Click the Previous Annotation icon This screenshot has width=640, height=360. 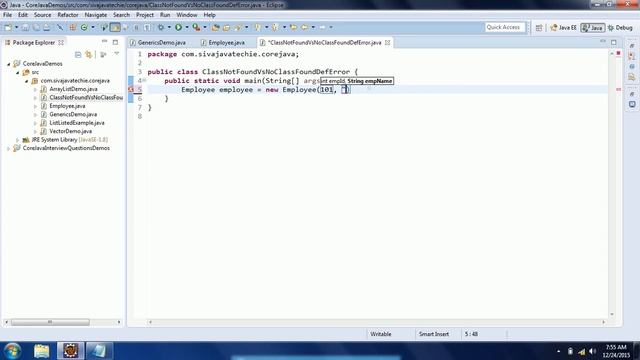(x=275, y=27)
